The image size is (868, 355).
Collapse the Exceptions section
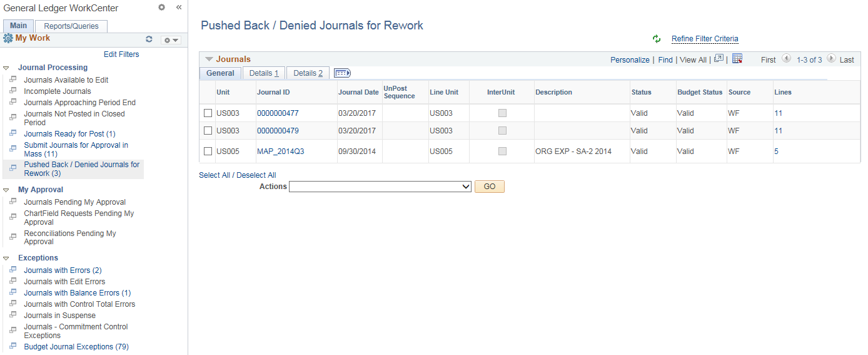[x=6, y=258]
